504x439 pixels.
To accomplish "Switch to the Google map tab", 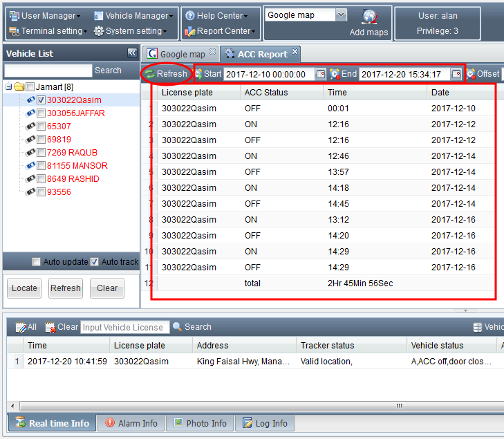I will (177, 54).
